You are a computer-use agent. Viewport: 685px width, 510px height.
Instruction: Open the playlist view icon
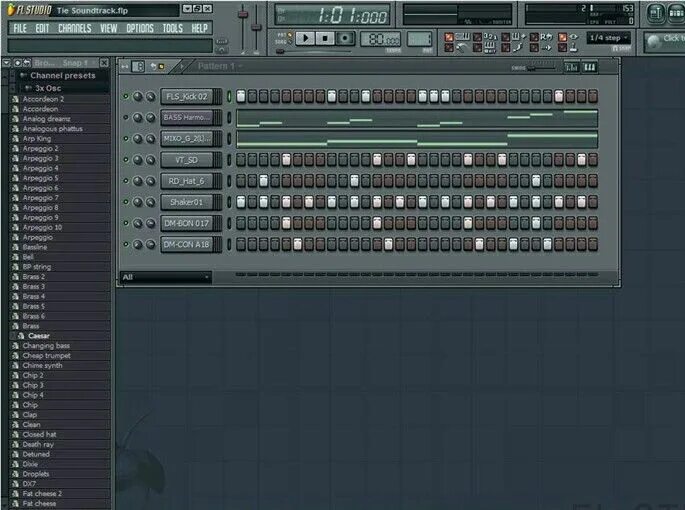655,14
